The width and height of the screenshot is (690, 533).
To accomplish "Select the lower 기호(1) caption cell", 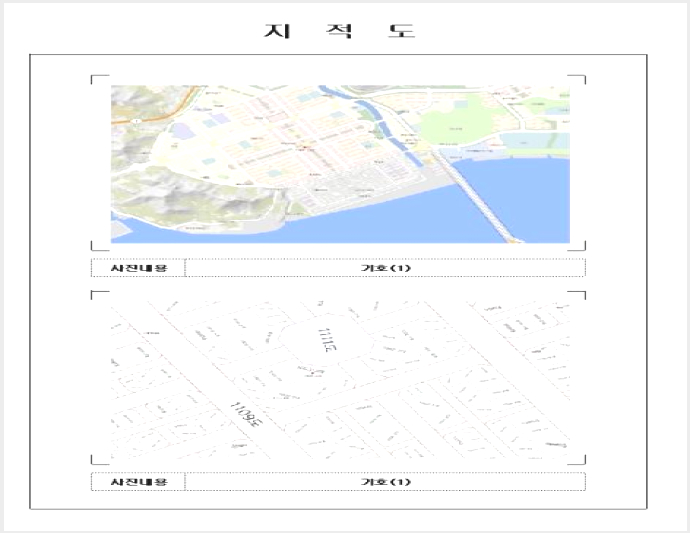I will coord(385,481).
